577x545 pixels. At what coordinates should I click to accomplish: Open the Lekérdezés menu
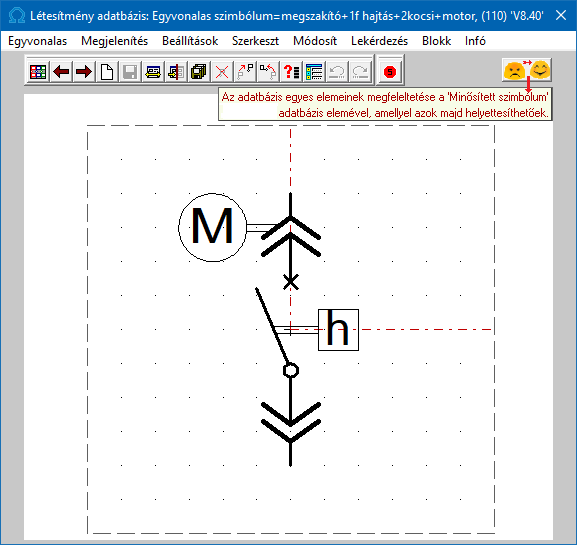(379, 41)
